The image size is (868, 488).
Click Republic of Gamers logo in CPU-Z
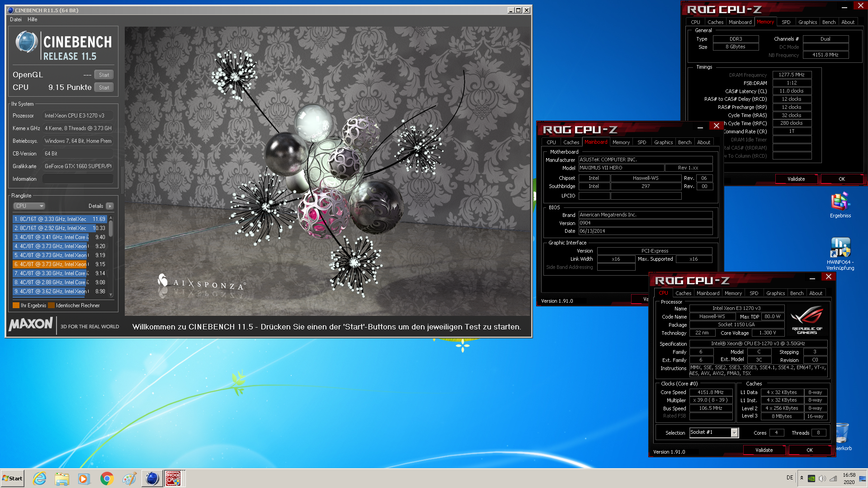point(807,320)
